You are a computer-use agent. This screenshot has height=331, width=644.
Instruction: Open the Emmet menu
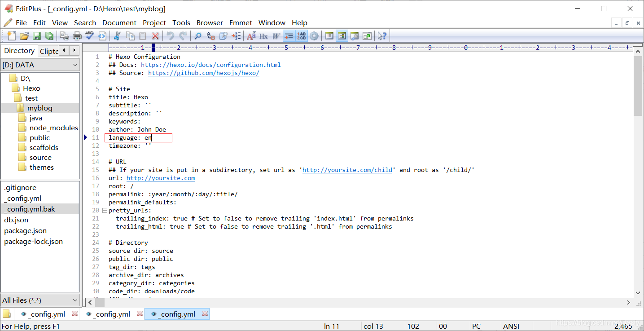(x=241, y=22)
